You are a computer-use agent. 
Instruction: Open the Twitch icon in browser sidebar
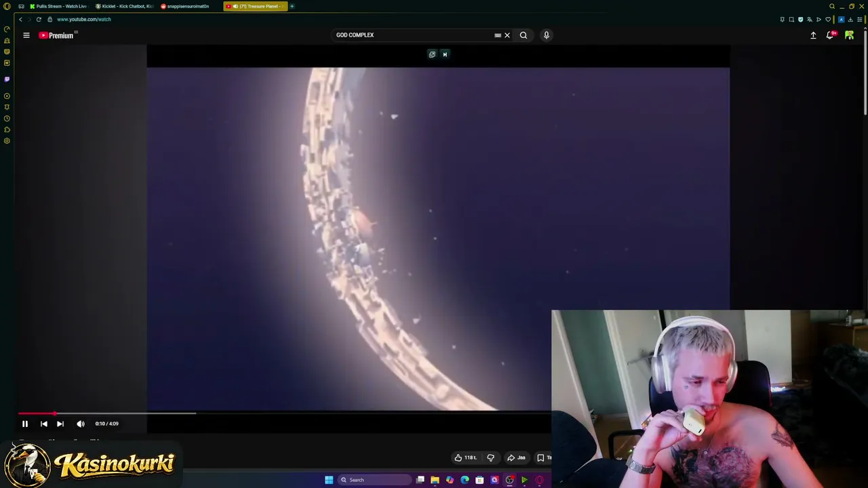(7, 79)
